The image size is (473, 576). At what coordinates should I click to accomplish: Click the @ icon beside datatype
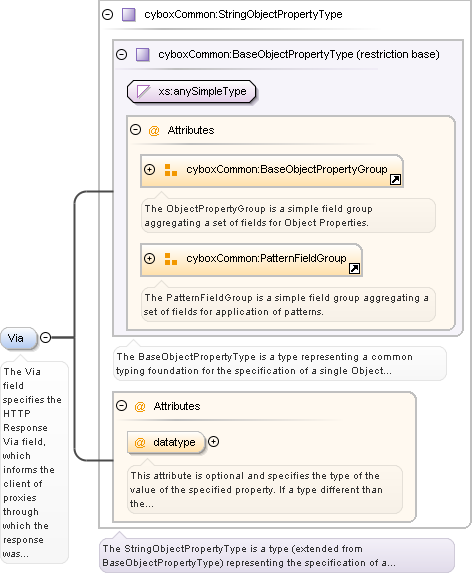[140, 443]
